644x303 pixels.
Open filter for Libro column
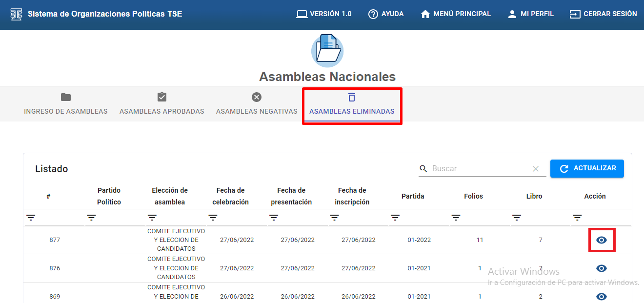(517, 218)
